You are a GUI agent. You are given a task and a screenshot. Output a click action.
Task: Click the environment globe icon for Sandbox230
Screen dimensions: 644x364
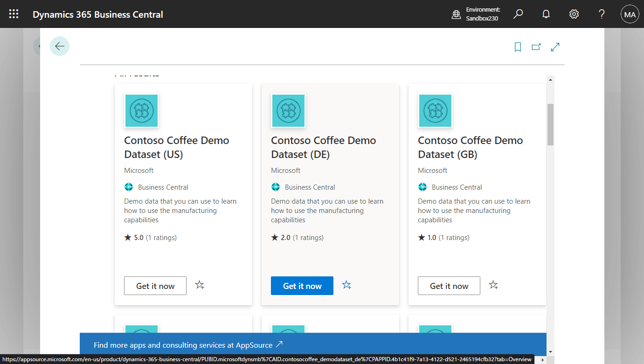pos(456,14)
